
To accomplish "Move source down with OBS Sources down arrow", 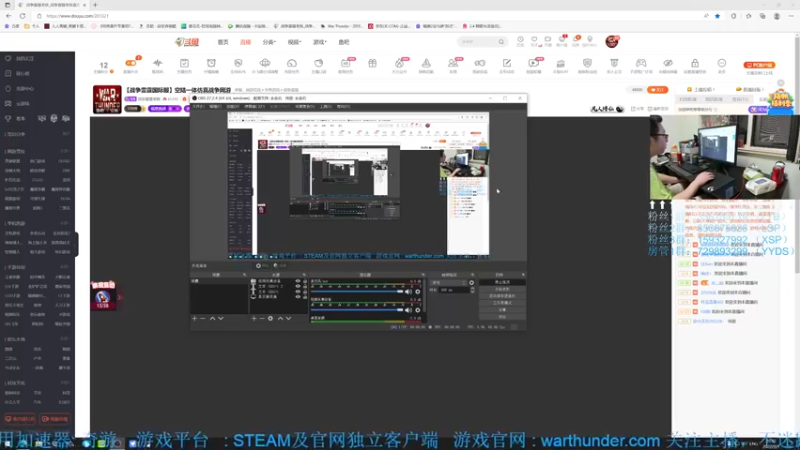I will coord(288,318).
